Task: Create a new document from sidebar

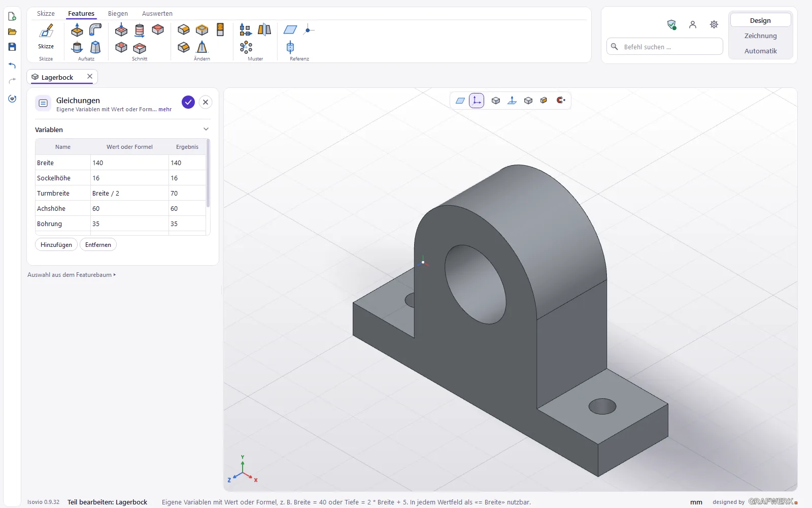Action: coord(12,16)
